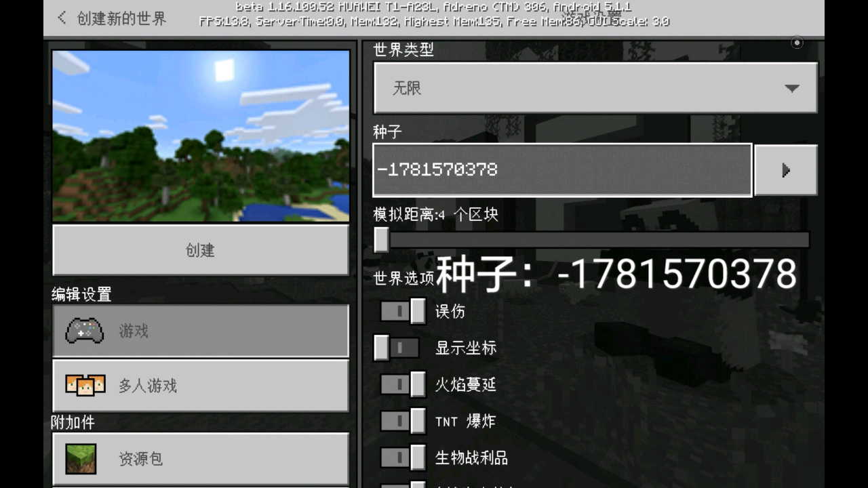Open the 资源包 add-on section
Screen dimensions: 868x488
click(201, 459)
